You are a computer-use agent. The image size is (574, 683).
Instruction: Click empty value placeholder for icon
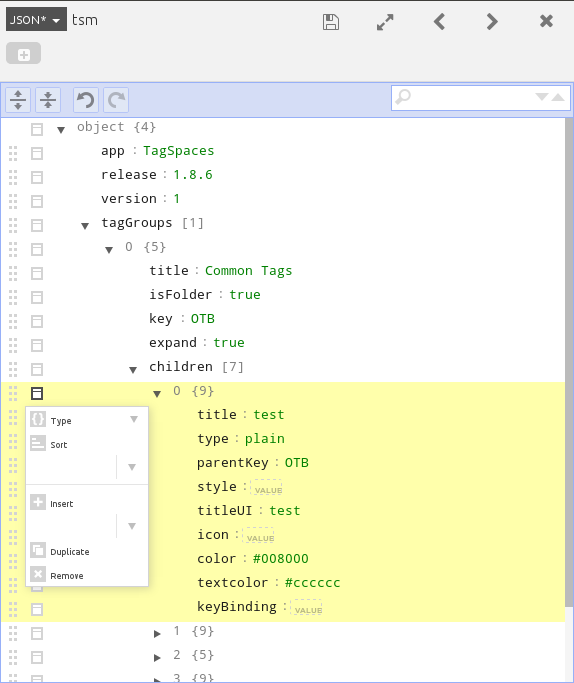click(258, 535)
